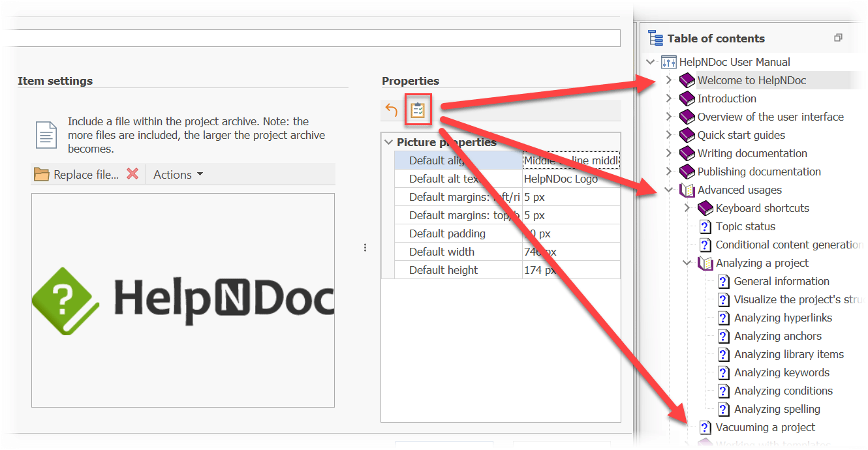Viewport: 868px width, 450px height.
Task: Click the undo arrow icon in Properties toolbar
Action: tap(392, 110)
